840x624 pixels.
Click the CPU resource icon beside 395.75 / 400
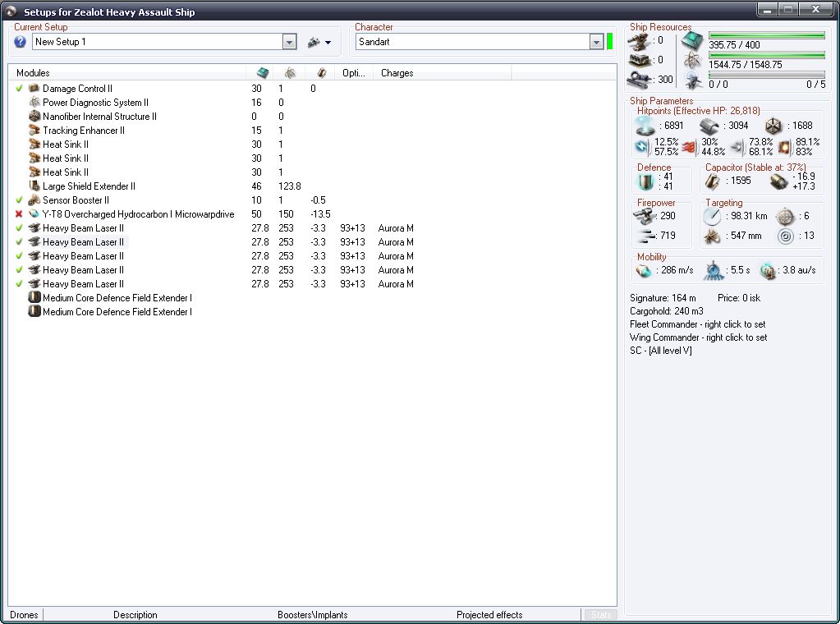coord(693,41)
